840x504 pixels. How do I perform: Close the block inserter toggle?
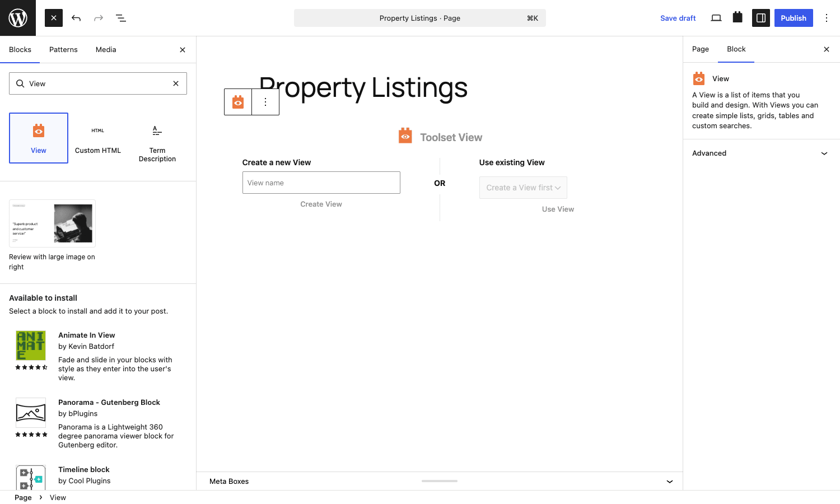pos(54,18)
